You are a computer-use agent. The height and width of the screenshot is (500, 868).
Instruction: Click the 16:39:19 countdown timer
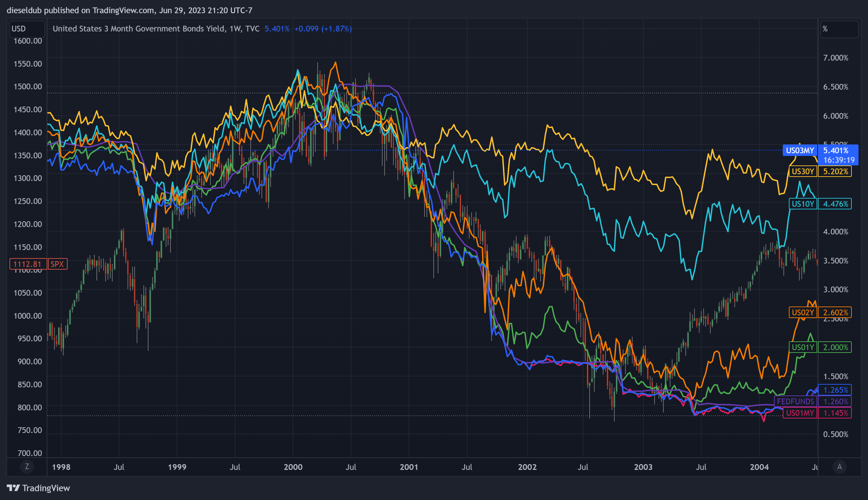pyautogui.click(x=839, y=160)
